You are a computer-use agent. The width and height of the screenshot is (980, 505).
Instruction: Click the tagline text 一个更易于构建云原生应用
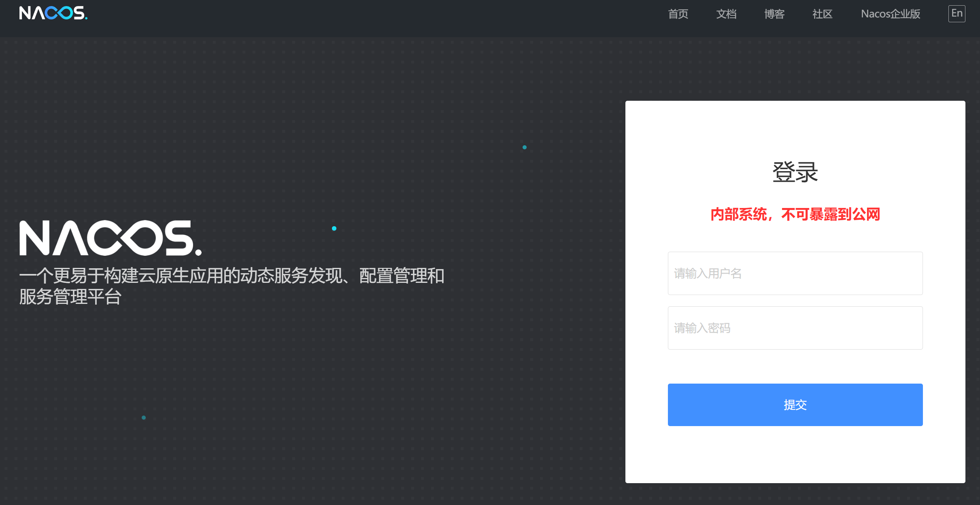232,276
